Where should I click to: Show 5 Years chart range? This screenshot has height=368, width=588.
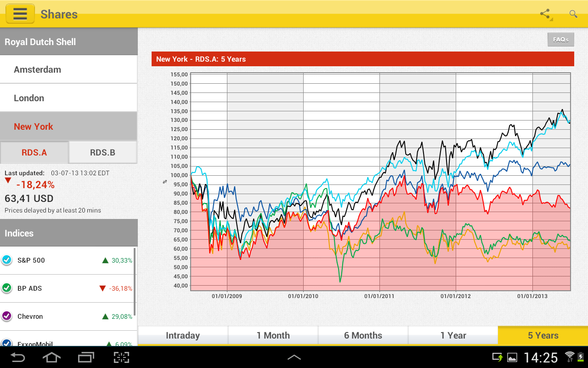543,335
